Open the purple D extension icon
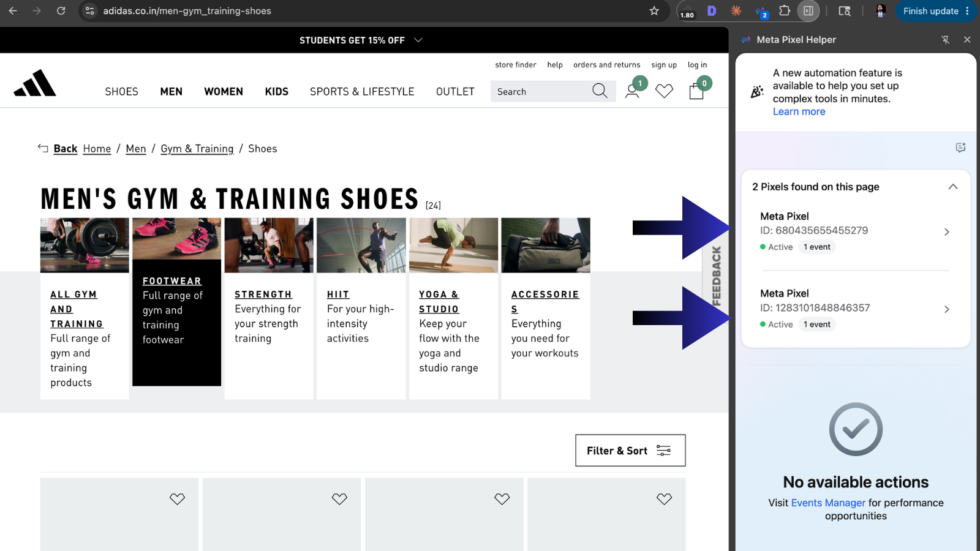Image resolution: width=980 pixels, height=551 pixels. (712, 11)
